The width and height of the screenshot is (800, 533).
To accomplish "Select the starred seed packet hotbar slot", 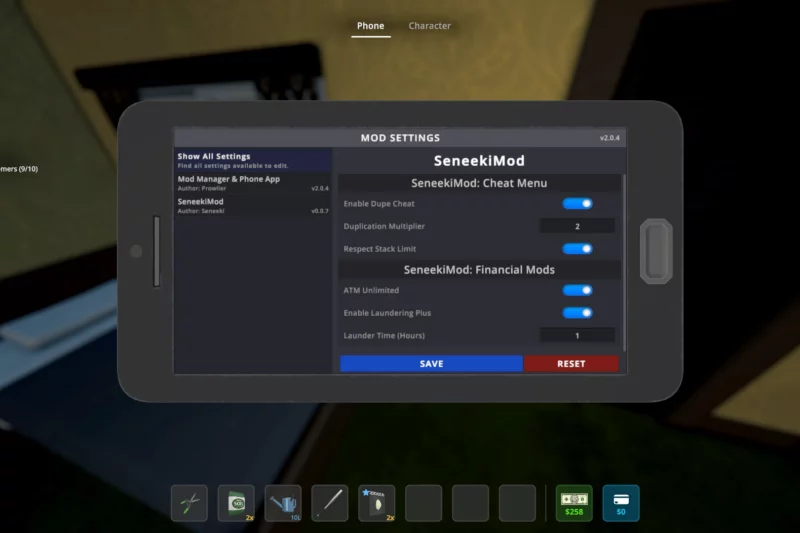I will (x=377, y=503).
